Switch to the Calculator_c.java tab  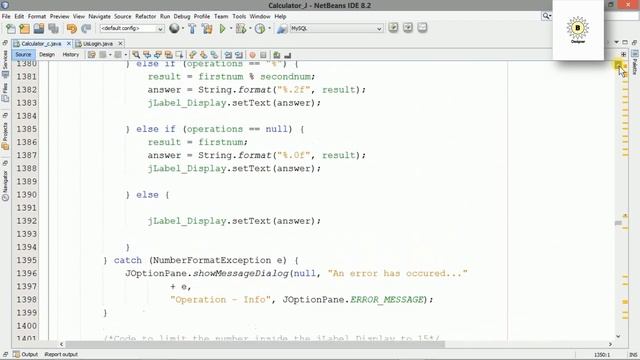click(41, 44)
